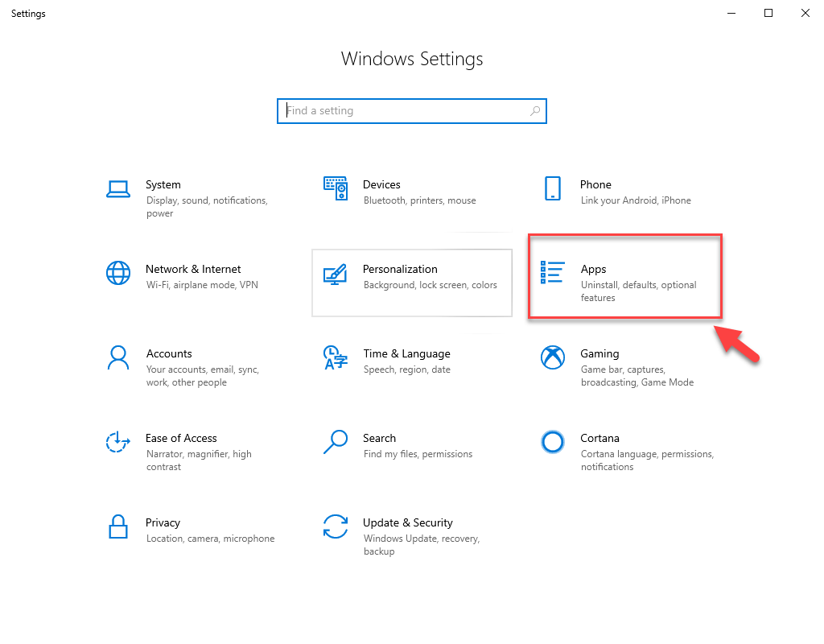This screenshot has height=644, width=824.
Task: Open Accounts settings title
Action: point(169,354)
